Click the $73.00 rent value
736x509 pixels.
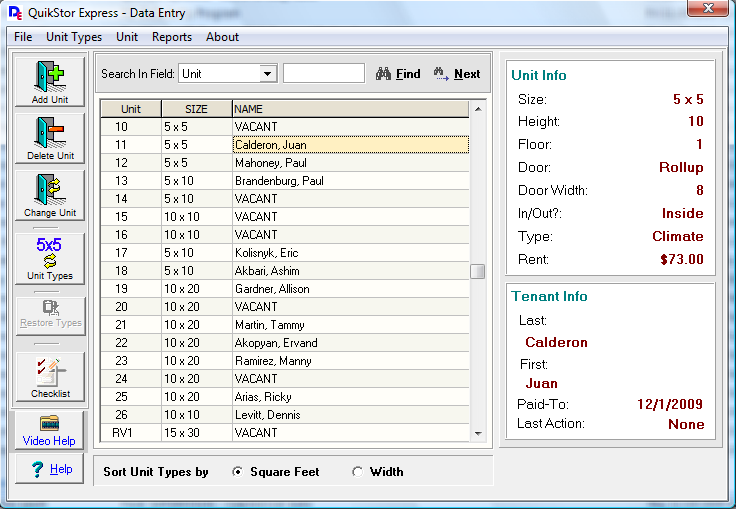(x=682, y=259)
